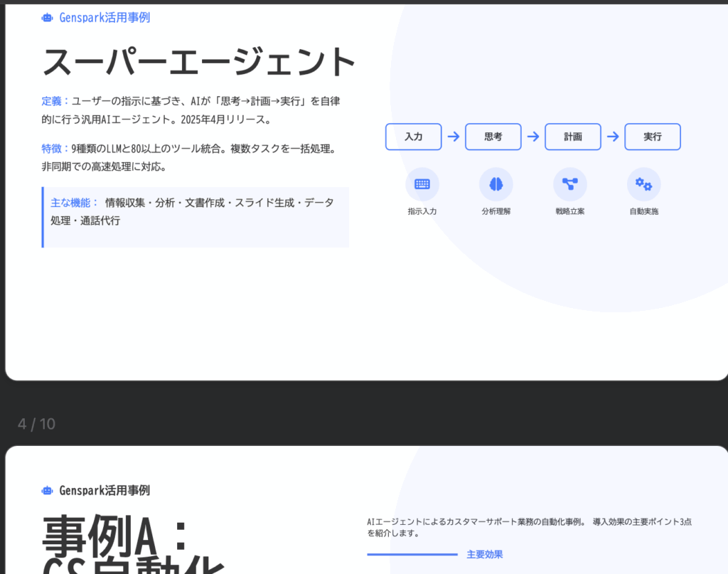Click the robot icon on the 事例A slide

click(48, 490)
